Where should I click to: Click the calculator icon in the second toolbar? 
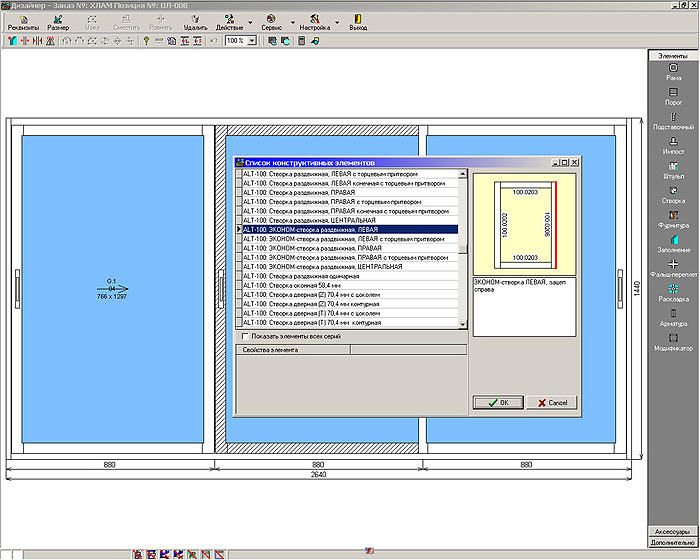[302, 41]
